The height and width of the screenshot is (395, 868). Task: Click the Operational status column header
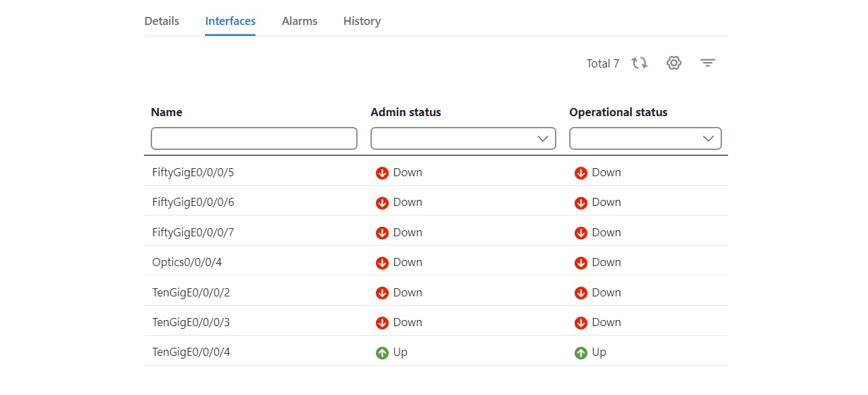[x=618, y=112]
